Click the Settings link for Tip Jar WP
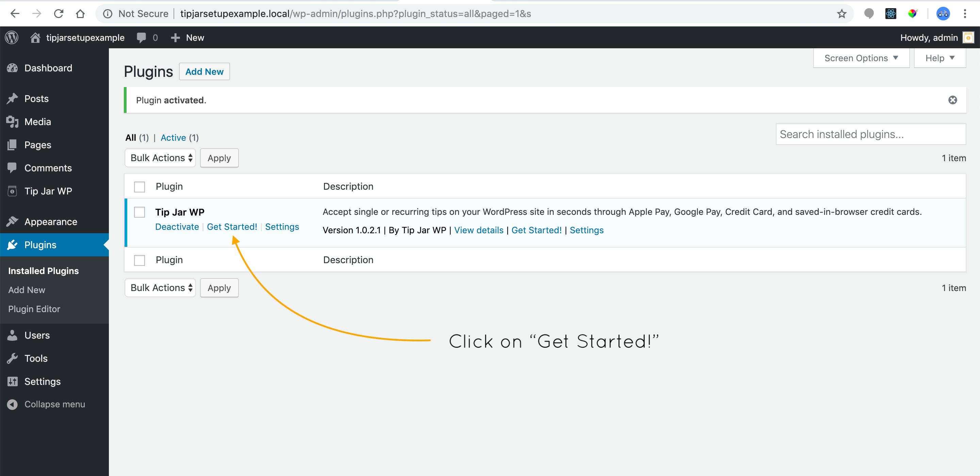 282,227
